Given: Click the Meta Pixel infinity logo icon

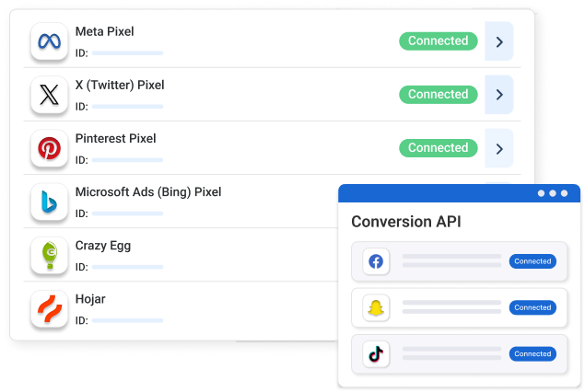Looking at the screenshot, I should 49,41.
